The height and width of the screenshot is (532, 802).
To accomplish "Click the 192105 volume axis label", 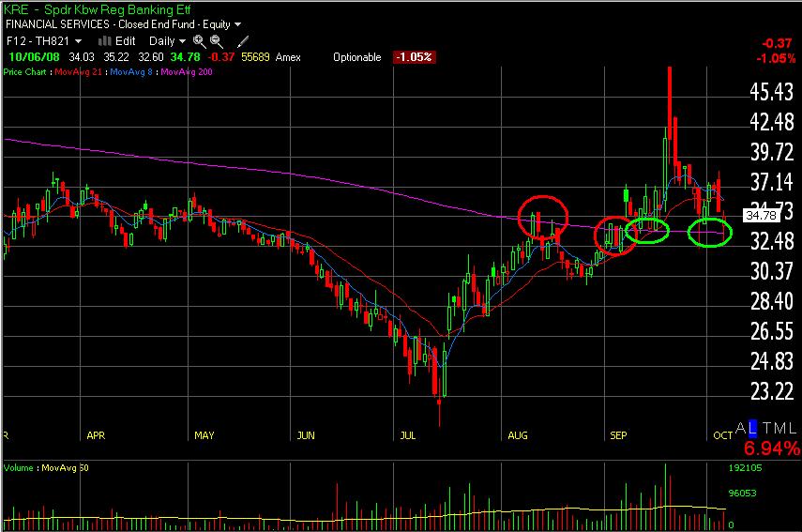I will [x=745, y=467].
